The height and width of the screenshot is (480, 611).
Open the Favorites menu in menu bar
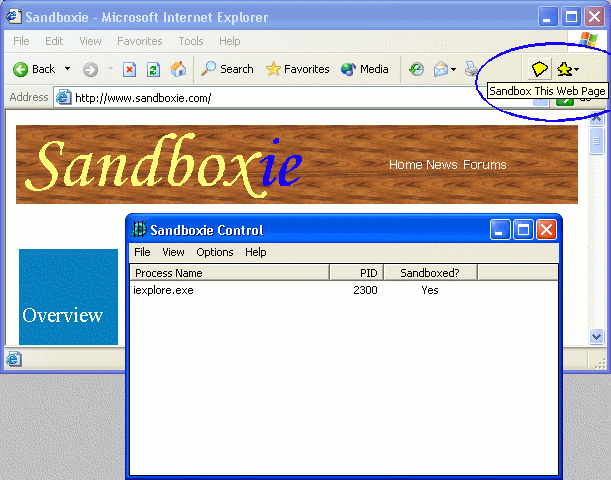[140, 41]
